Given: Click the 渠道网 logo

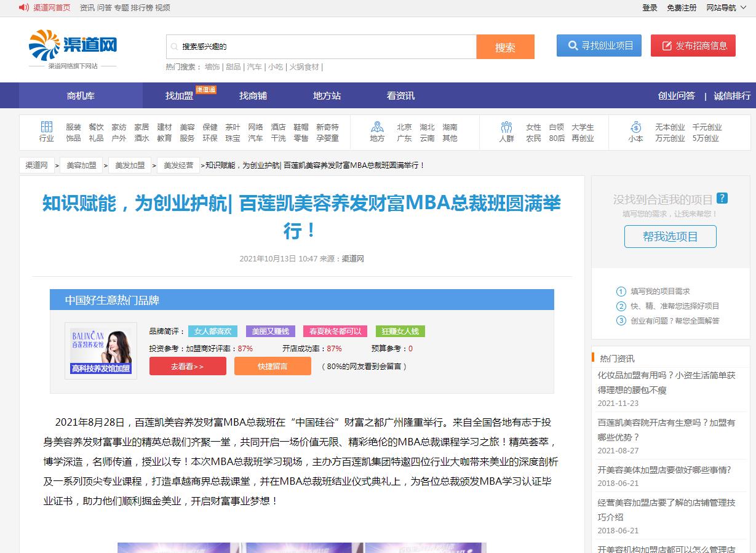Looking at the screenshot, I should point(73,45).
